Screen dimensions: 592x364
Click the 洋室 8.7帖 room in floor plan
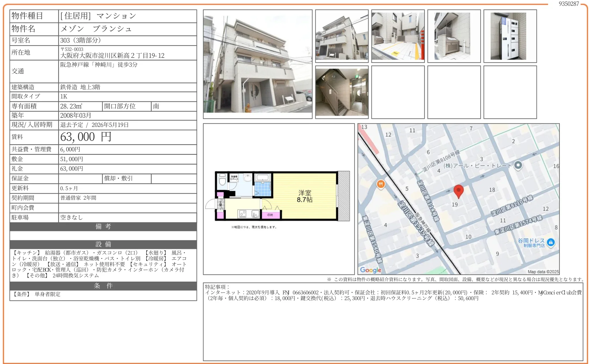coord(304,196)
